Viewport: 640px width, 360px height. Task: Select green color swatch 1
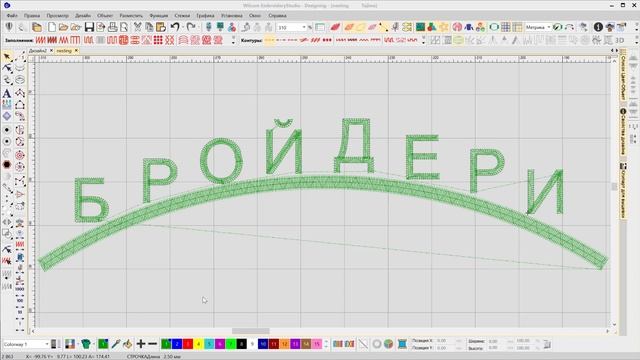(x=166, y=344)
